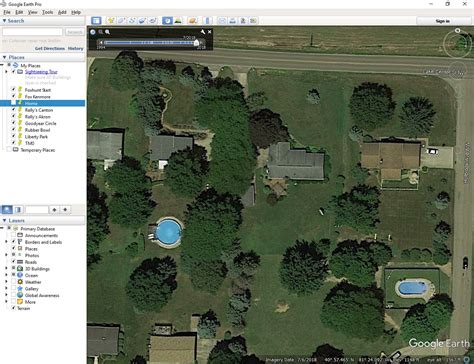Image resolution: width=474 pixels, height=364 pixels.
Task: Check the Temporary Places checkbox
Action: [x=9, y=150]
